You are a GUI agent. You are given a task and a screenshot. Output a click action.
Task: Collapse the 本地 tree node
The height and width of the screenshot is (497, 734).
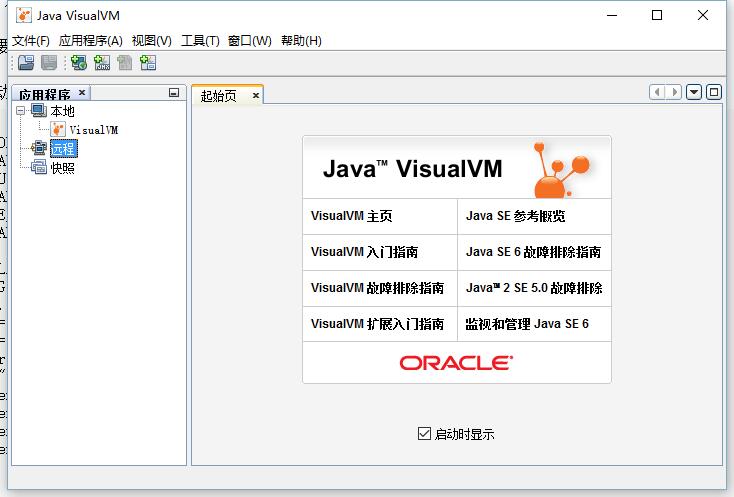20,111
